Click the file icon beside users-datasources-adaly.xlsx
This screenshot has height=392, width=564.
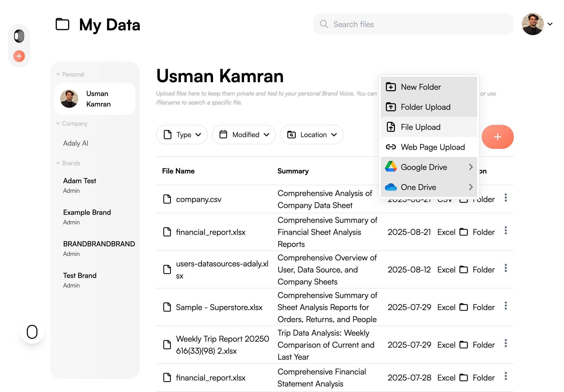click(x=167, y=269)
